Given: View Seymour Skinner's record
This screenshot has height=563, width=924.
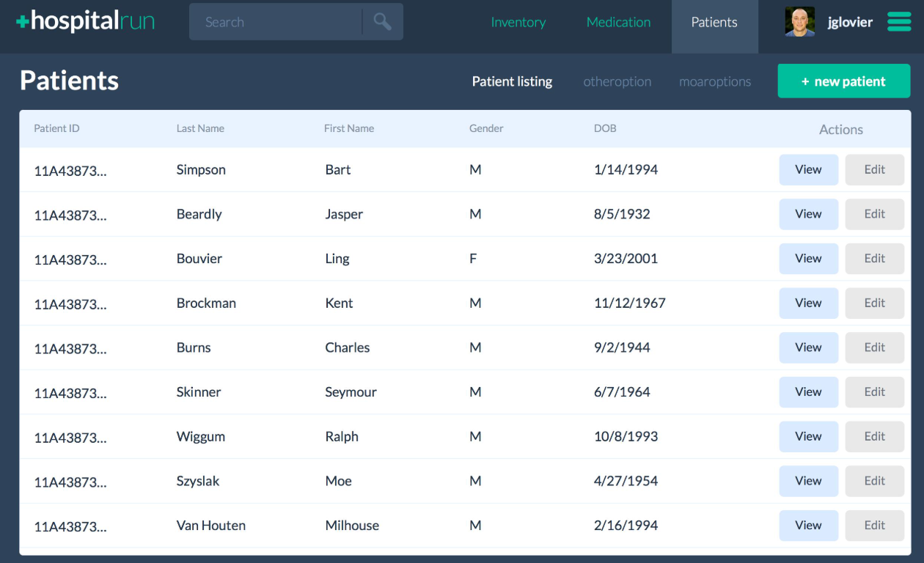Looking at the screenshot, I should 808,391.
